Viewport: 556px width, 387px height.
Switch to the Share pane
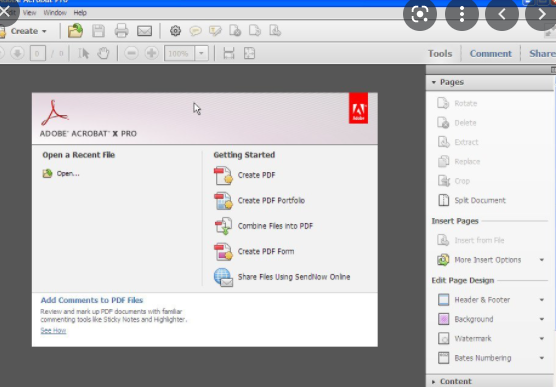click(x=542, y=54)
